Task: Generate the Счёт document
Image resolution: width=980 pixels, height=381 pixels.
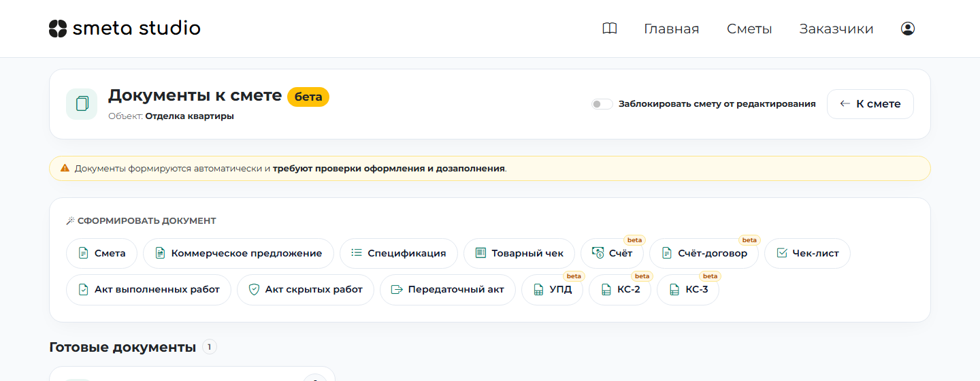Action: coord(612,253)
